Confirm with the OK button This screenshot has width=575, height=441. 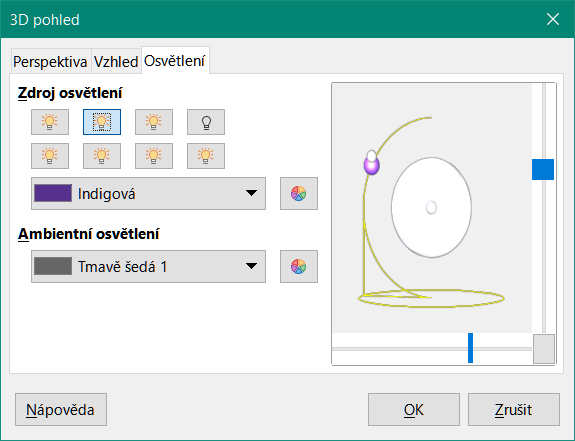click(x=414, y=409)
